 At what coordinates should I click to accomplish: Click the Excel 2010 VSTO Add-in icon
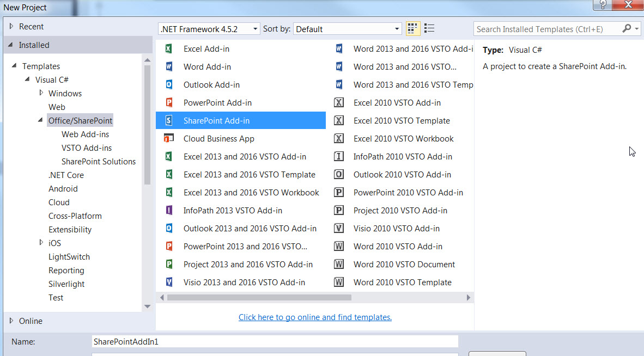coord(339,102)
